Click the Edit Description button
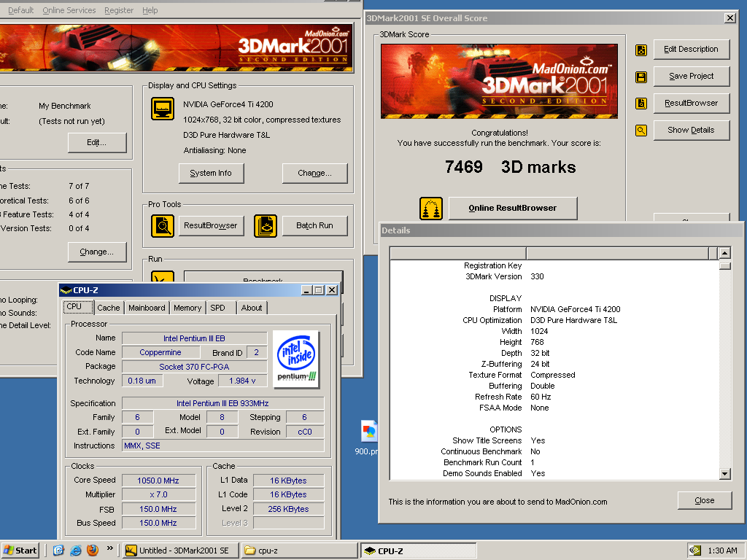This screenshot has width=747, height=560. click(x=692, y=49)
